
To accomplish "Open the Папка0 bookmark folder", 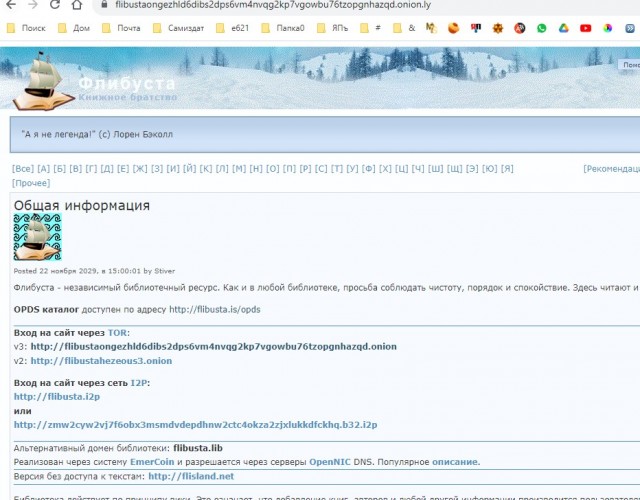I will pyautogui.click(x=283, y=28).
